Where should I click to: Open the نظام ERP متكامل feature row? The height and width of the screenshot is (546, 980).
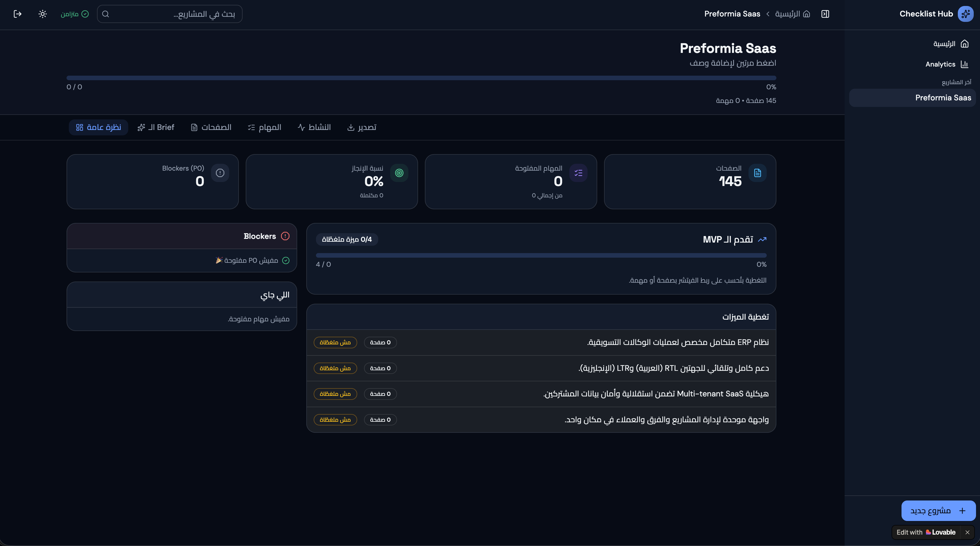[x=541, y=342]
